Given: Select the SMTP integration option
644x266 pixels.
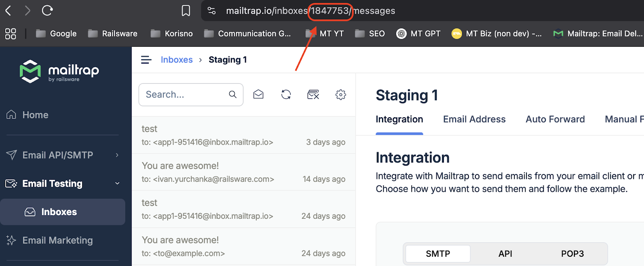Looking at the screenshot, I should [438, 254].
